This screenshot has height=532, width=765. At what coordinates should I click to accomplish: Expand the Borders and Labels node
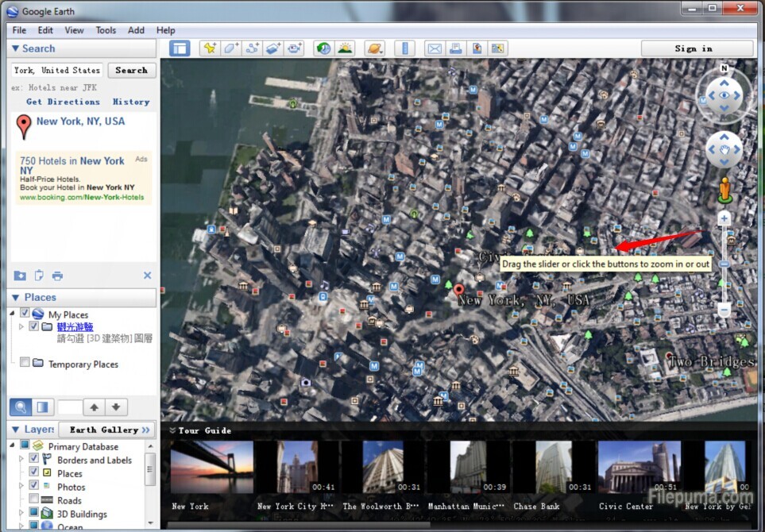[21, 459]
